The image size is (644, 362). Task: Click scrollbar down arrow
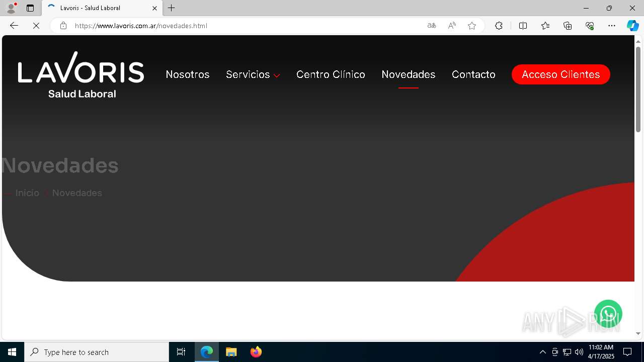638,333
